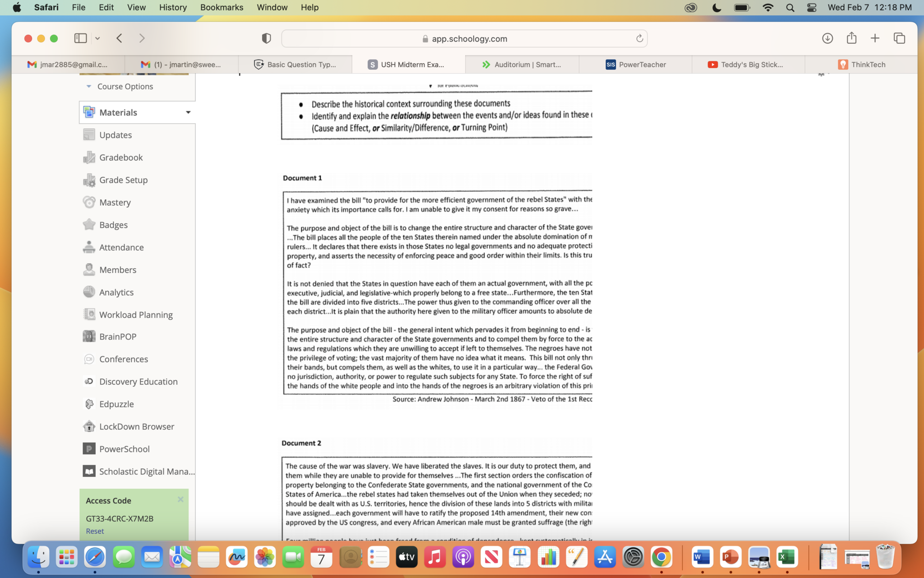The height and width of the screenshot is (578, 924).
Task: Dismiss the Access Code box
Action: pyautogui.click(x=180, y=499)
